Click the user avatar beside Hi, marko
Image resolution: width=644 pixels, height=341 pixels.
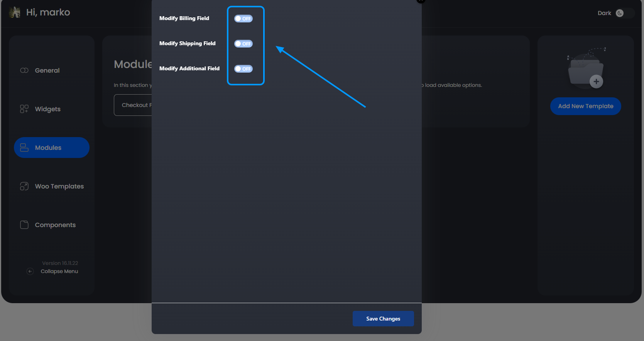pos(15,12)
